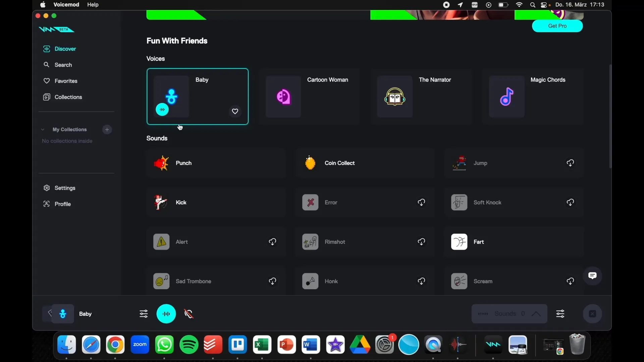Image resolution: width=644 pixels, height=362 pixels.
Task: Expand the My Collections section
Action: (43, 129)
